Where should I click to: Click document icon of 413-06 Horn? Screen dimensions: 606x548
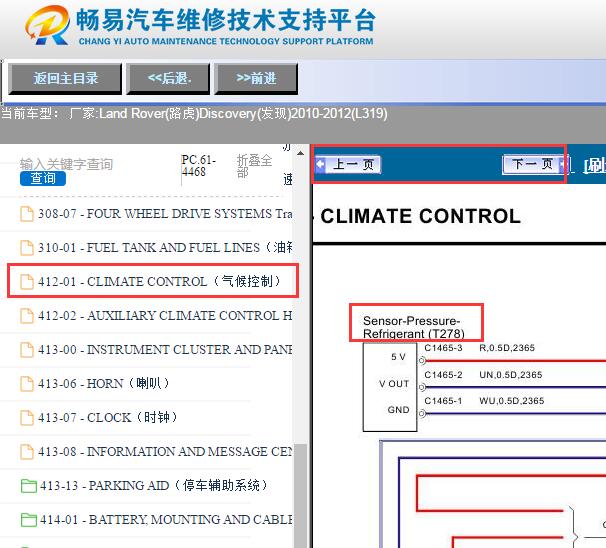point(27,384)
